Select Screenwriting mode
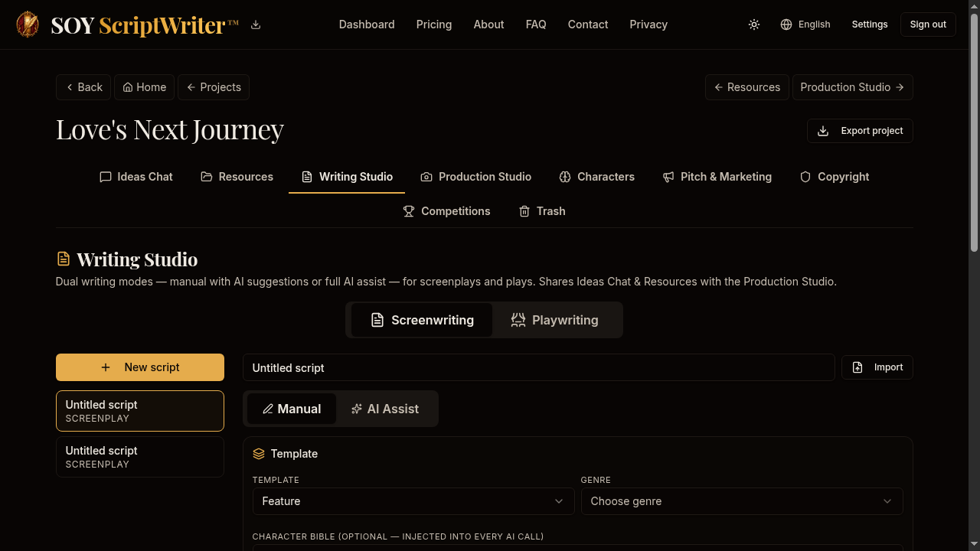Screen dimensions: 980x551 [422, 320]
